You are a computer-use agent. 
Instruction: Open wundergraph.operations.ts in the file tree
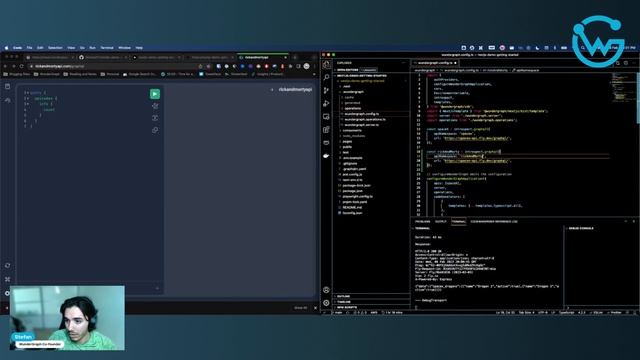pyautogui.click(x=364, y=120)
